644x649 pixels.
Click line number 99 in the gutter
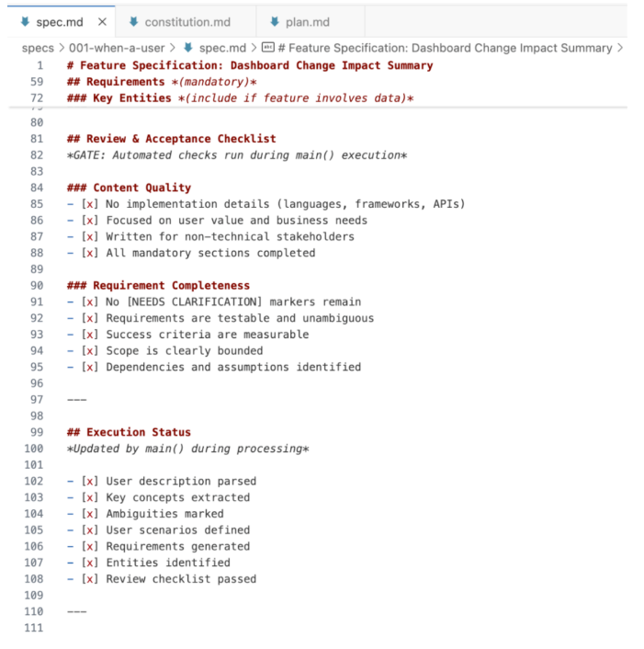click(x=34, y=432)
